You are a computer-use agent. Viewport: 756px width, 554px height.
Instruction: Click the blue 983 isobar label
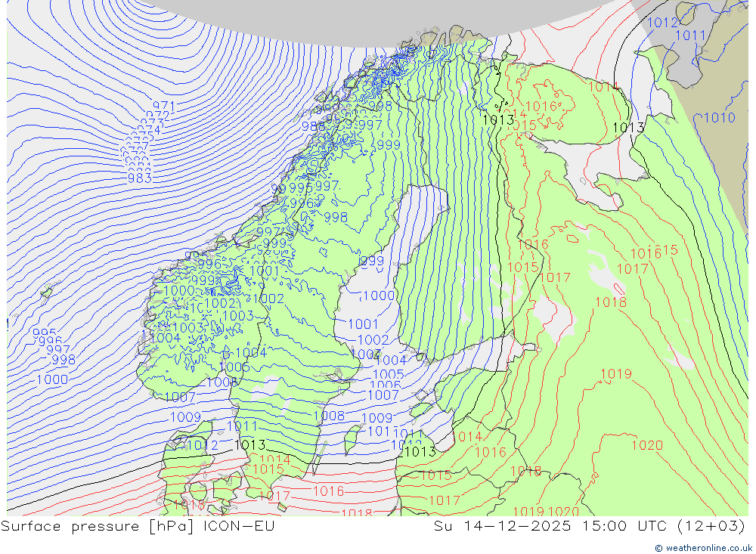point(140,178)
